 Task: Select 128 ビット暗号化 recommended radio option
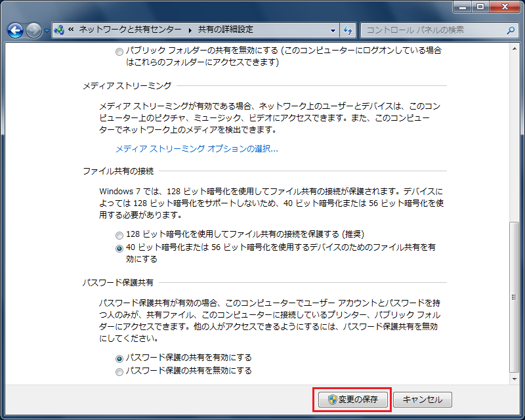[x=119, y=235]
